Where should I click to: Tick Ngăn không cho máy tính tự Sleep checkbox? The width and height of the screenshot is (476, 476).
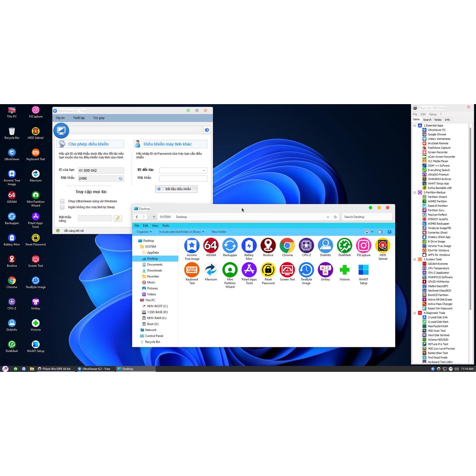point(62,207)
